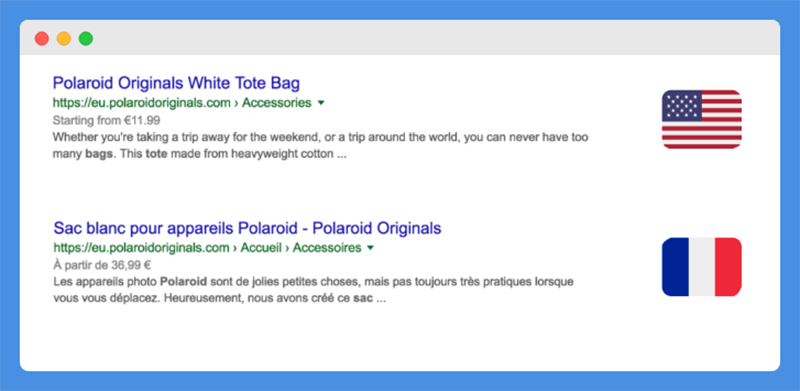Click the French flag icon

click(702, 267)
